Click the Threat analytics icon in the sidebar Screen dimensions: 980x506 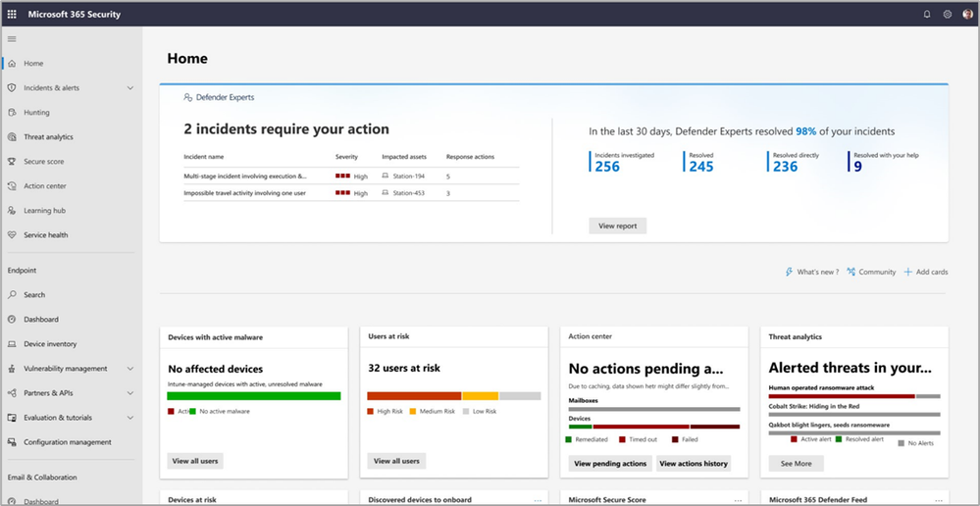(x=12, y=137)
